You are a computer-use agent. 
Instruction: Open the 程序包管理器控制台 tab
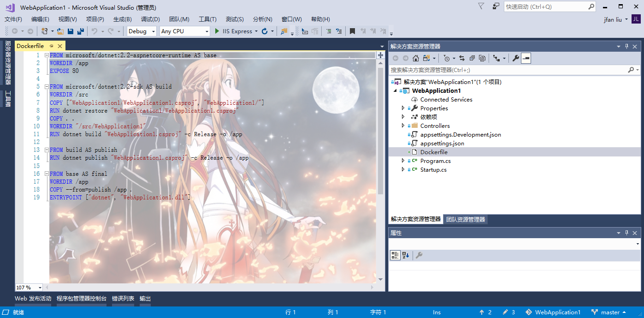[82, 299]
